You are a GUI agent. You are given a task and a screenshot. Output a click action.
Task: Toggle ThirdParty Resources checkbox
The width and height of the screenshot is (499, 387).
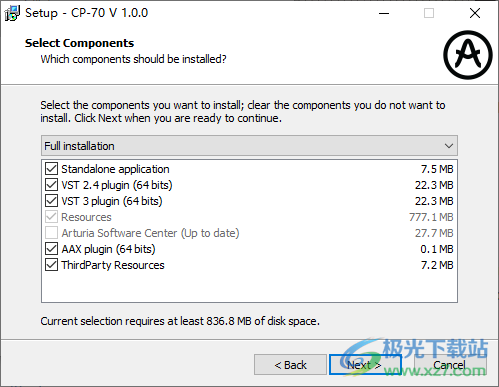(51, 265)
